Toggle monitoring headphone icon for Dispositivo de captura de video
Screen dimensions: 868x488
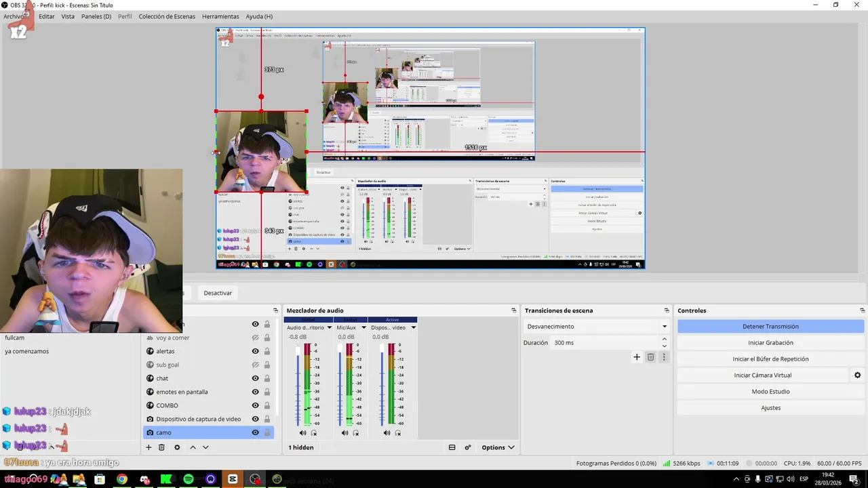[x=397, y=433]
